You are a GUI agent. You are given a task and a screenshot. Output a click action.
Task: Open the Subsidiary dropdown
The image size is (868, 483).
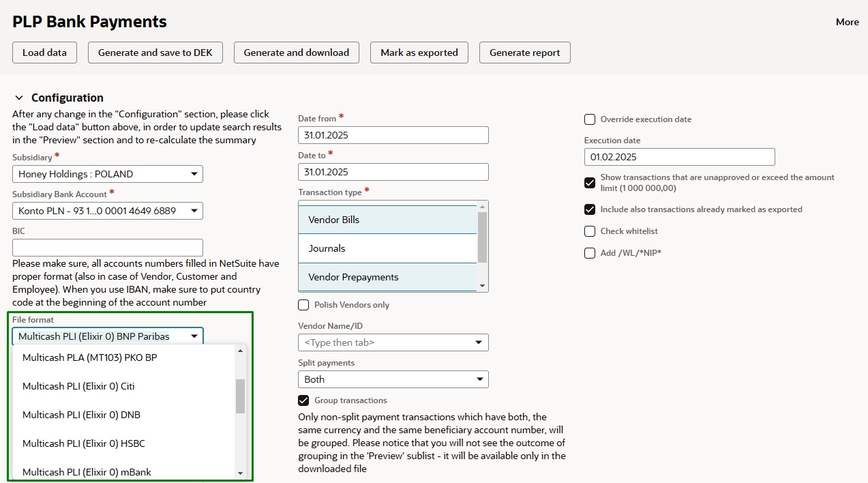pos(107,174)
